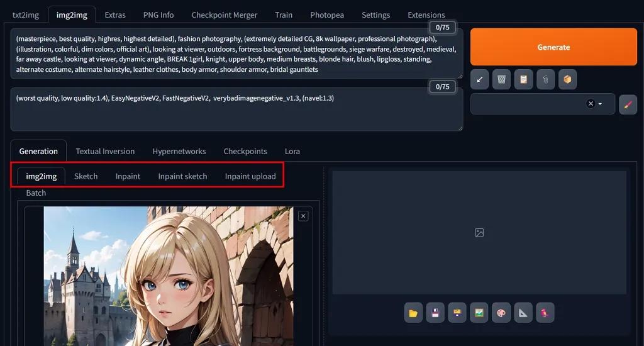Click into the negative prompt text area
Screen dimensions: 644x346
[236, 109]
